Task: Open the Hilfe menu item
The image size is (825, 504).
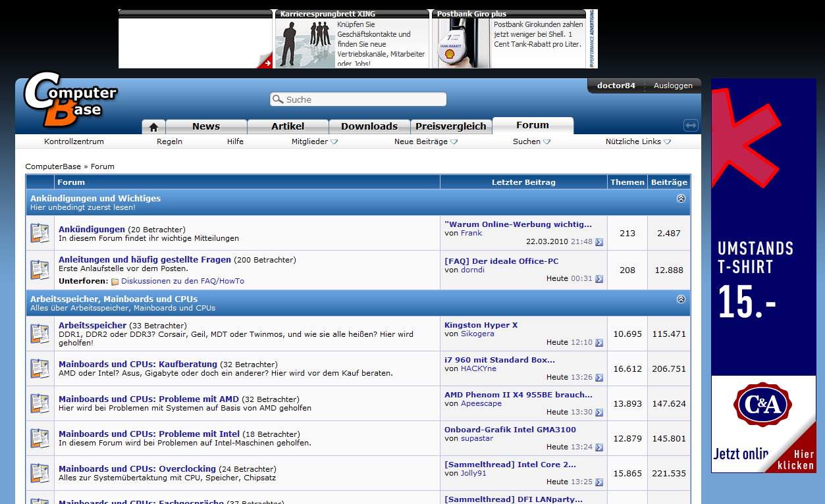Action: pyautogui.click(x=235, y=141)
